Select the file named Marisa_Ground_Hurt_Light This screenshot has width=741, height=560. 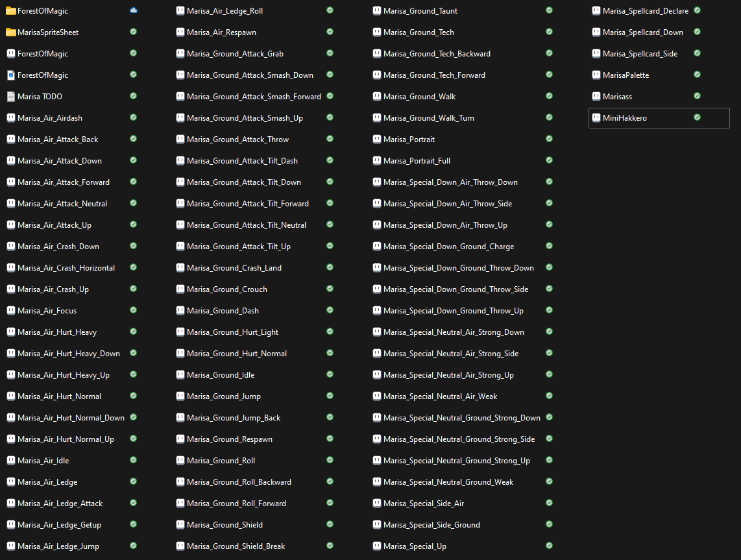pyautogui.click(x=232, y=332)
